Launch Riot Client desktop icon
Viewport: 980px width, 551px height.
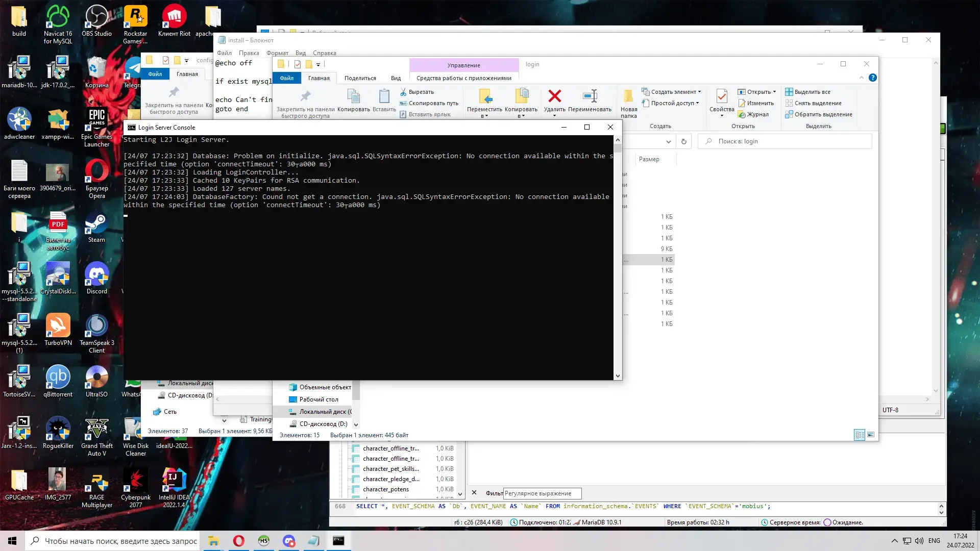click(x=174, y=20)
